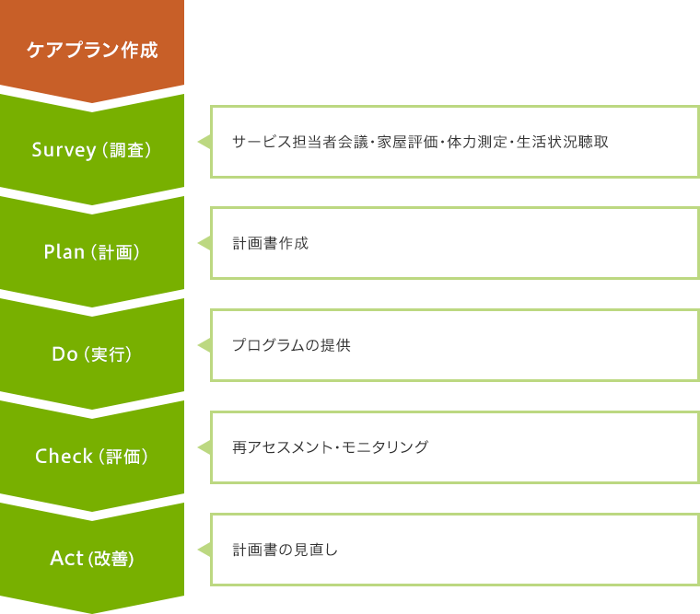Click the 再アセスメント・モニタリング description box
Image resolution: width=700 pixels, height=614 pixels.
click(x=455, y=447)
